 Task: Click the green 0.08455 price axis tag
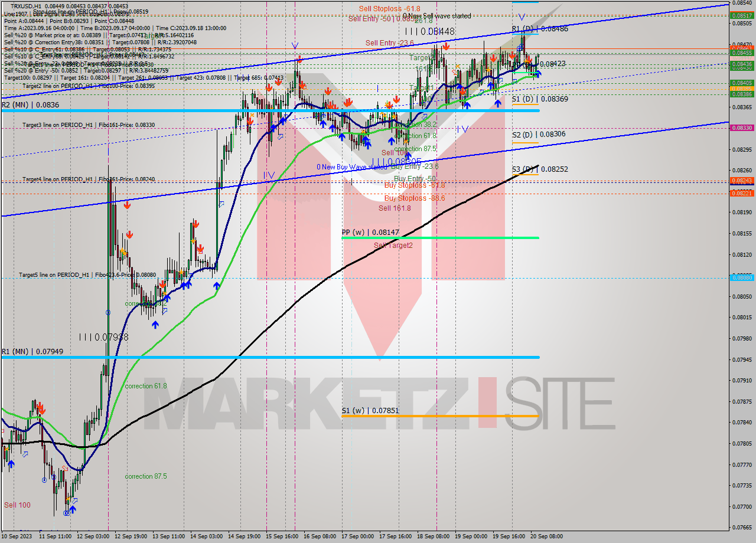pyautogui.click(x=742, y=53)
